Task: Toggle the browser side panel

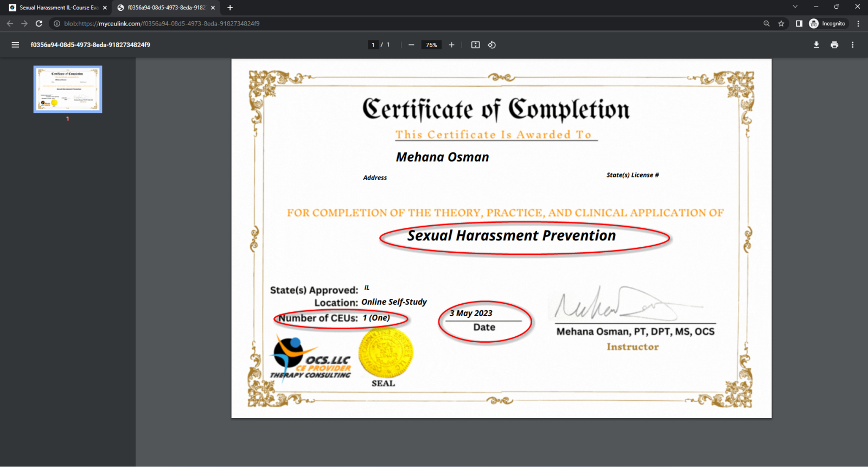Action: pyautogui.click(x=799, y=23)
